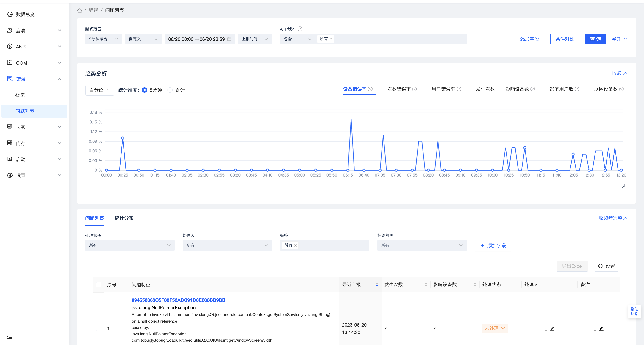
Task: Edit the 备注 note for row 1
Action: pyautogui.click(x=601, y=329)
